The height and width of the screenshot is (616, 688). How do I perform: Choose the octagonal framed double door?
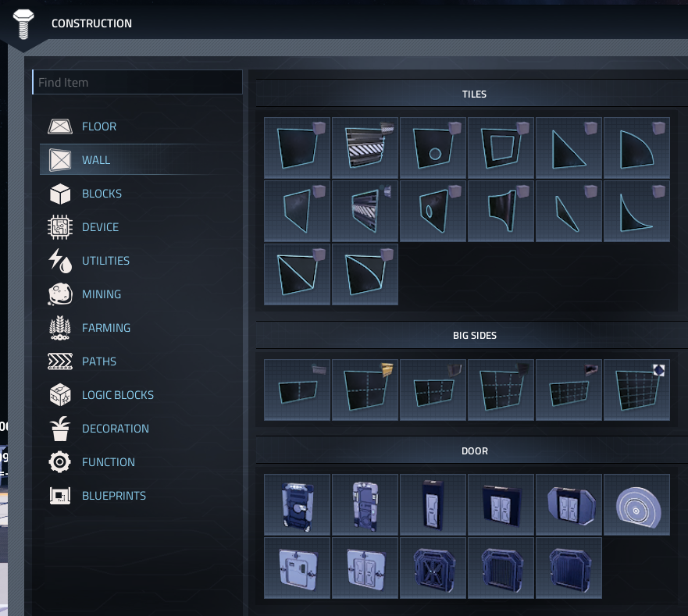pos(569,504)
